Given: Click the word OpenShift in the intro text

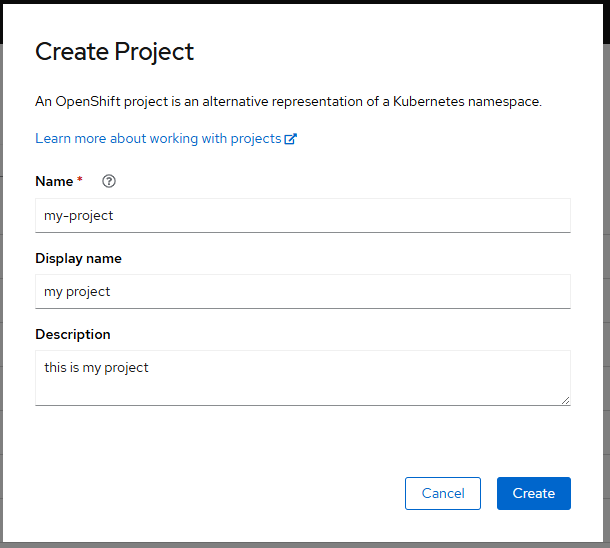Looking at the screenshot, I should point(88,102).
